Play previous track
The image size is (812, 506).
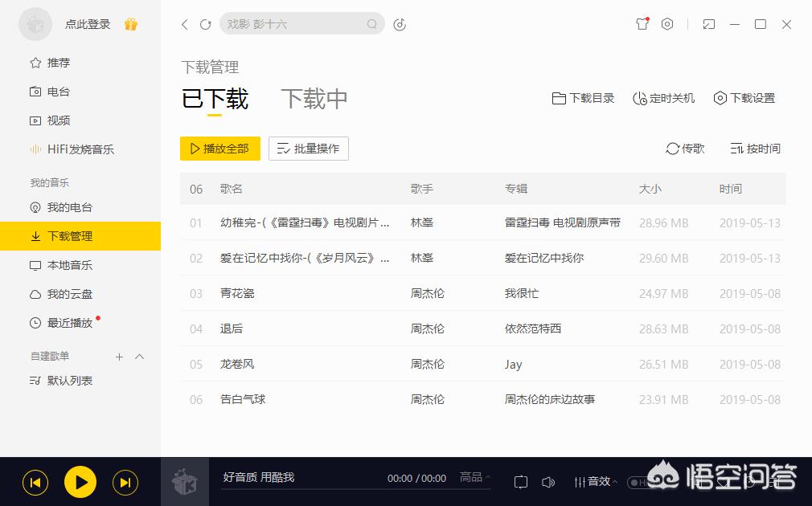pyautogui.click(x=35, y=483)
